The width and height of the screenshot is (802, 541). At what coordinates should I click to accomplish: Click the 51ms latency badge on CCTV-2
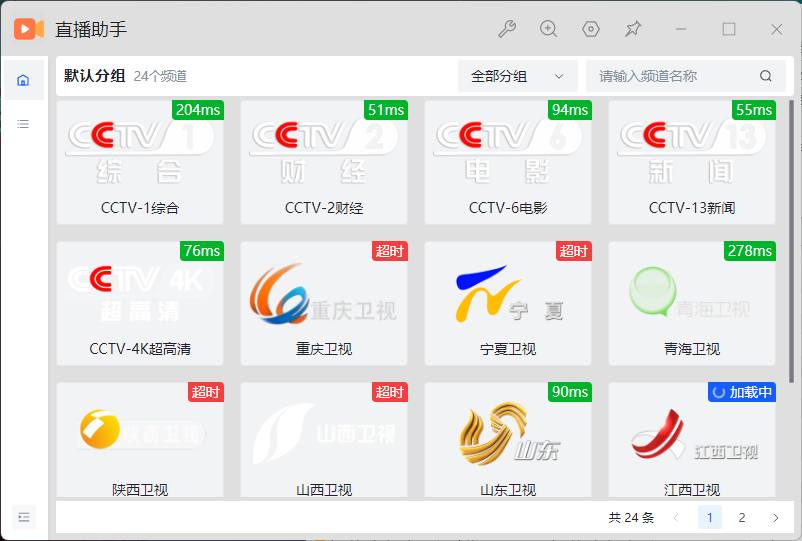386,110
